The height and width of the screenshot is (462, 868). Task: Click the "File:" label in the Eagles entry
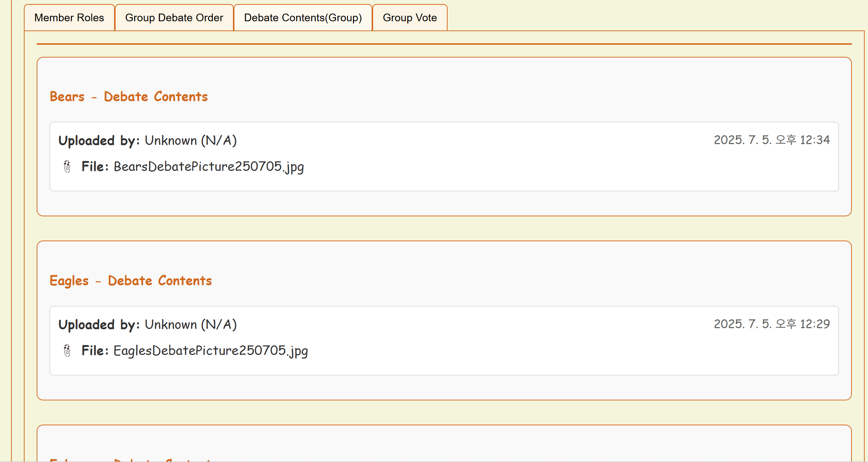pyautogui.click(x=95, y=351)
